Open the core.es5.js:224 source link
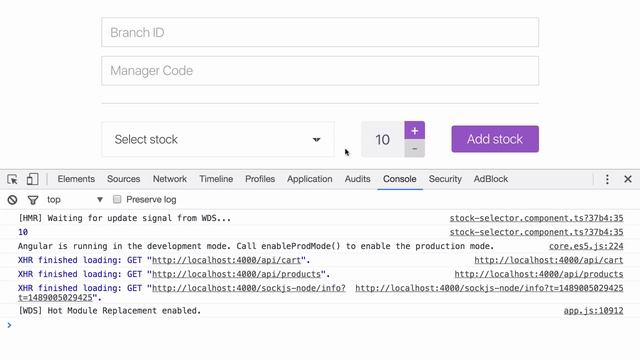Image resolution: width=640 pixels, height=360 pixels. (586, 246)
